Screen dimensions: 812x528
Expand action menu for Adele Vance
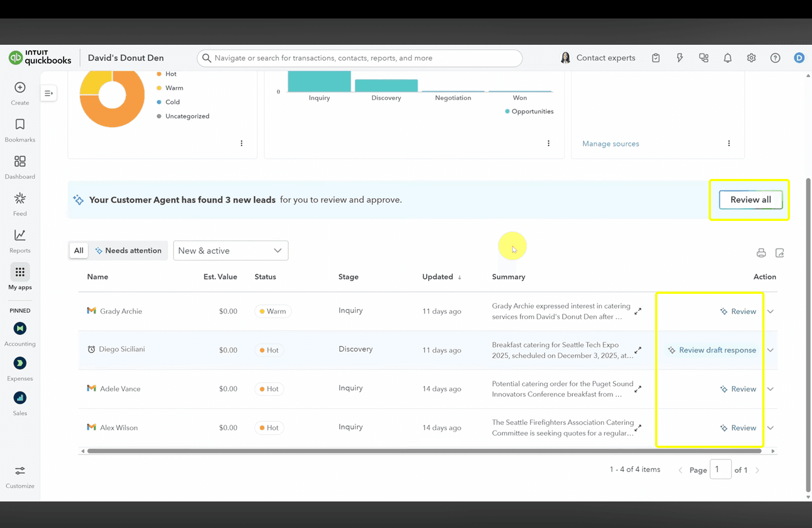771,389
